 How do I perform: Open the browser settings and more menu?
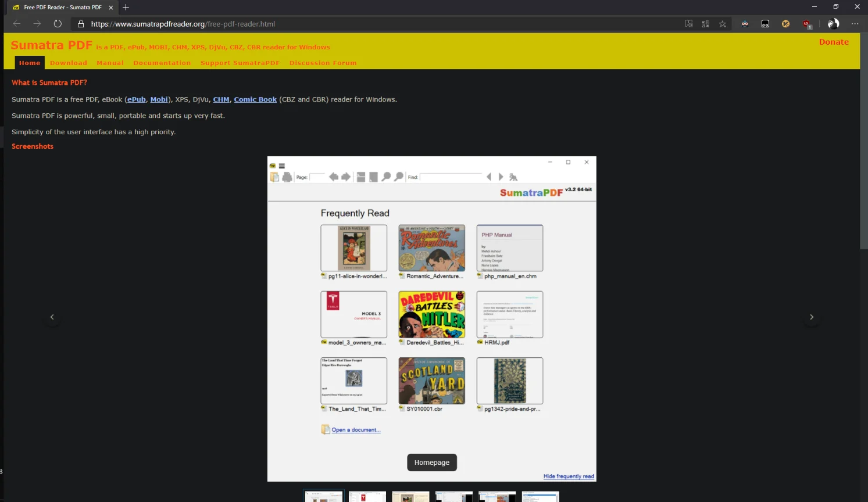tap(855, 24)
